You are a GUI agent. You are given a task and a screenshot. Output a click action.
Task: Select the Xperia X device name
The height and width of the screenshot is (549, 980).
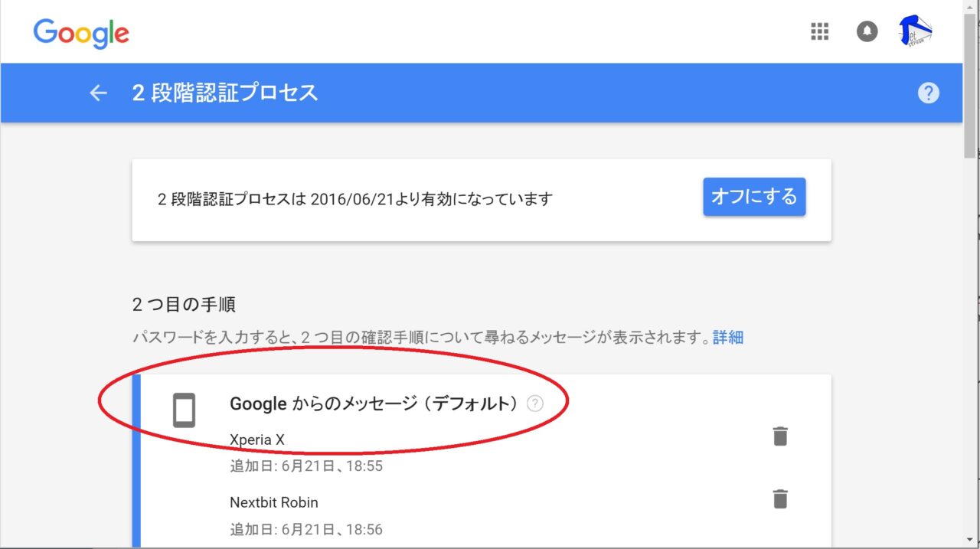257,440
